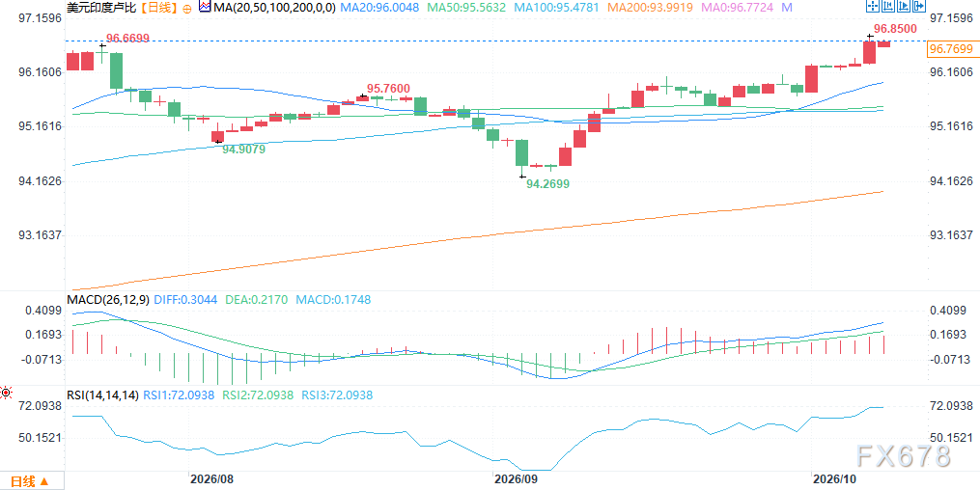The width and height of the screenshot is (980, 490).
Task: Click the 95.7600 peak price label
Action: click(x=389, y=88)
